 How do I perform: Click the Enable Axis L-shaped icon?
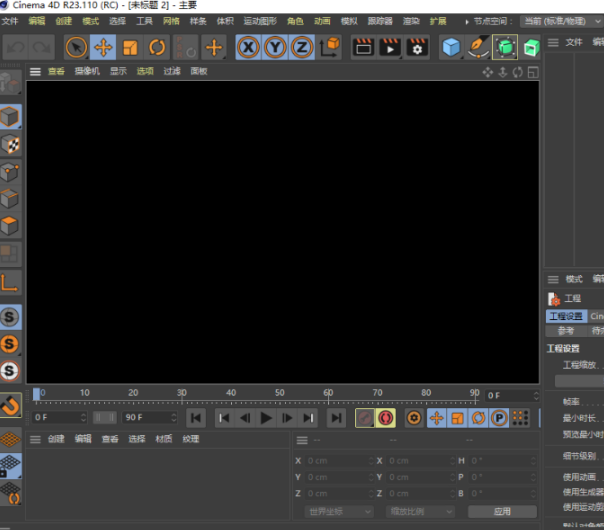[10, 283]
